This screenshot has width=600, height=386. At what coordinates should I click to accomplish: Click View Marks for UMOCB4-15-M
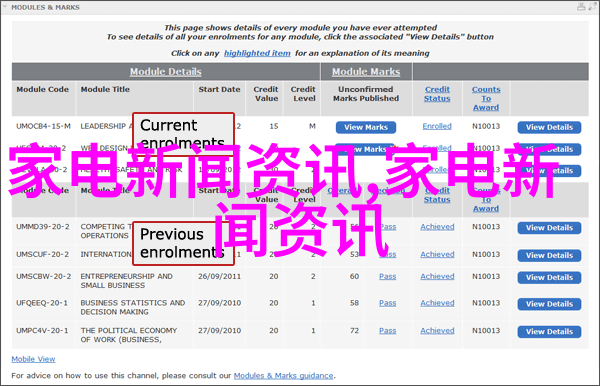pyautogui.click(x=366, y=127)
